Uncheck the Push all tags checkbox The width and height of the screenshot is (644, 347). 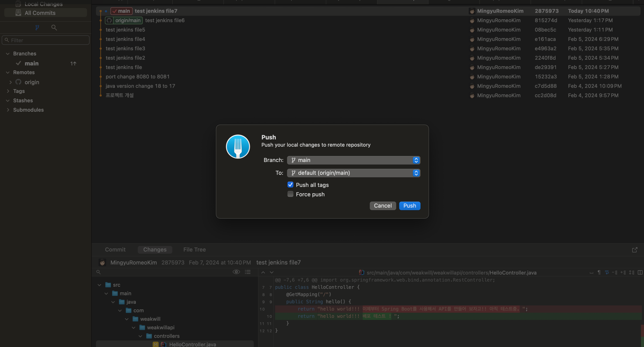pyautogui.click(x=290, y=185)
